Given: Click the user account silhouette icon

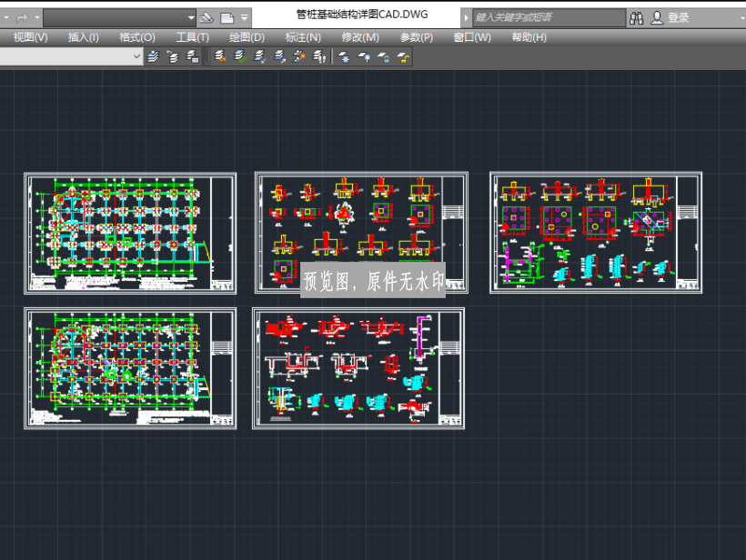Looking at the screenshot, I should tap(657, 18).
